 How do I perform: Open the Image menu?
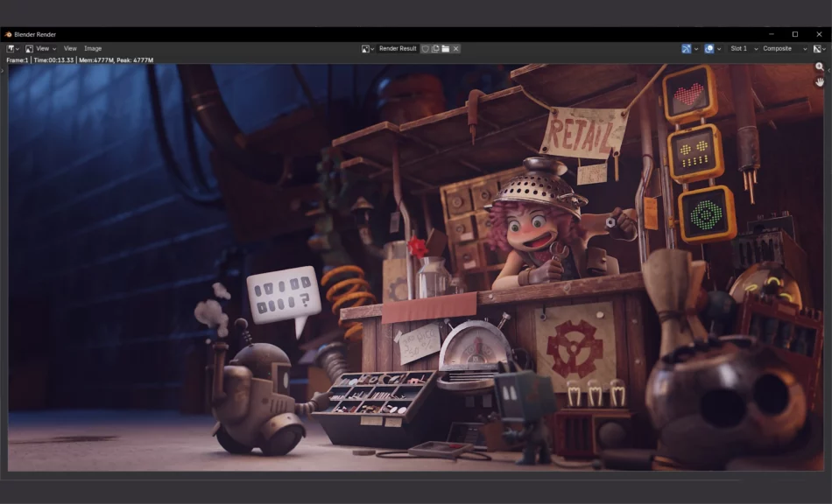tap(93, 49)
